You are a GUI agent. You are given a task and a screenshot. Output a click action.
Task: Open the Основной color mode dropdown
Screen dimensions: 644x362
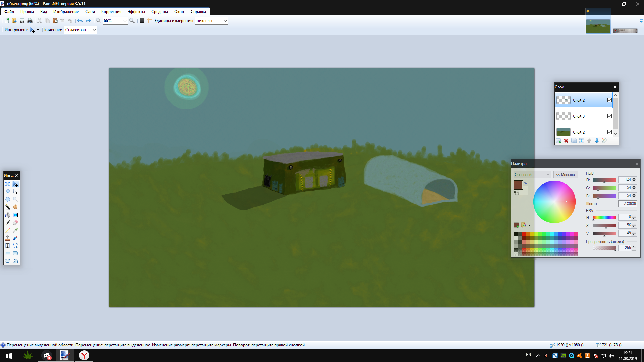532,175
